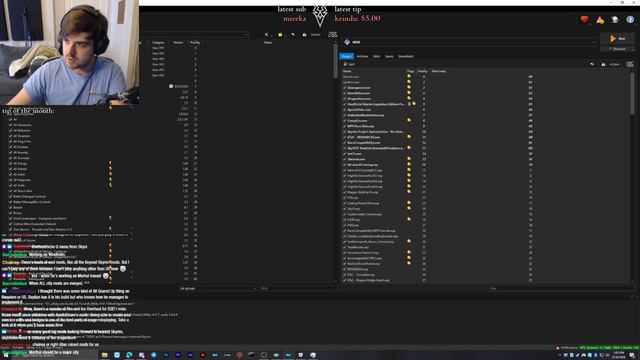The image size is (640, 360).
Task: Toggle the Campfire.esm plugin checkbox
Action: pos(344,121)
